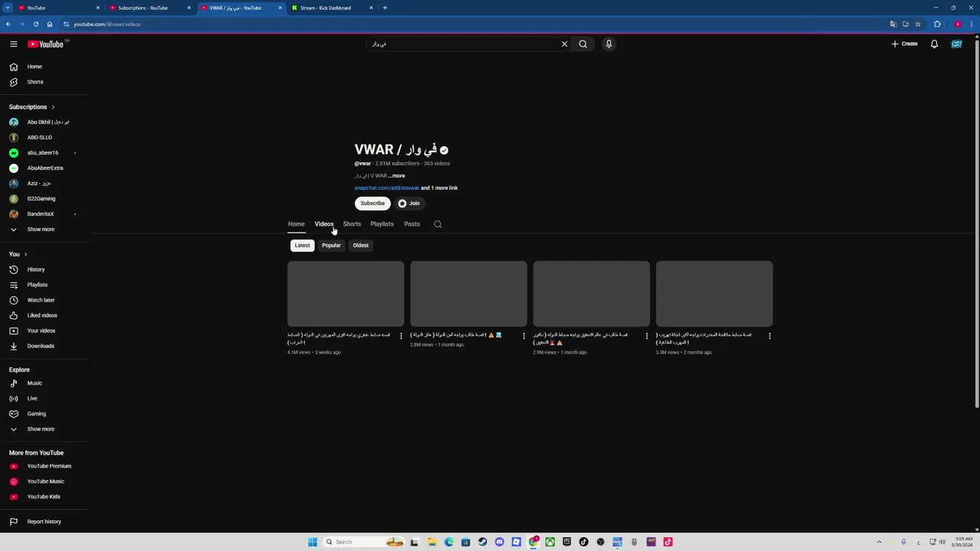
Task: Switch to the channel Playlists tab
Action: (x=382, y=224)
